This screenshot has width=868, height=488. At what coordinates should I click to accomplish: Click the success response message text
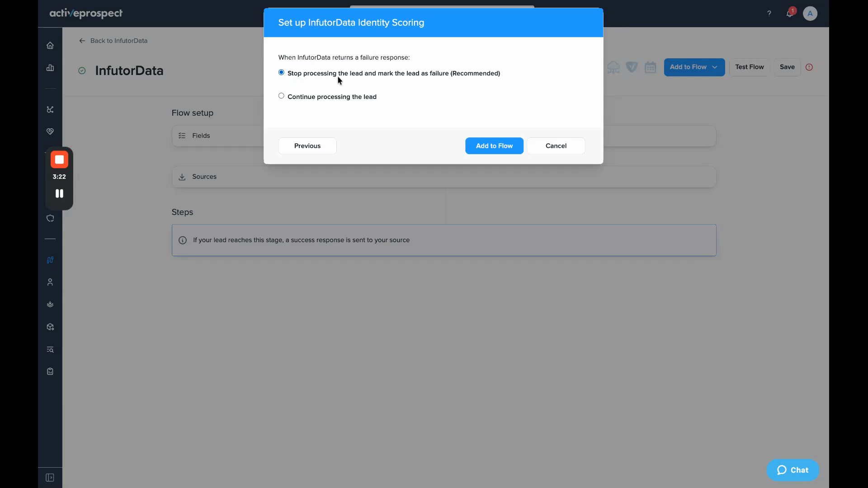[301, 240]
